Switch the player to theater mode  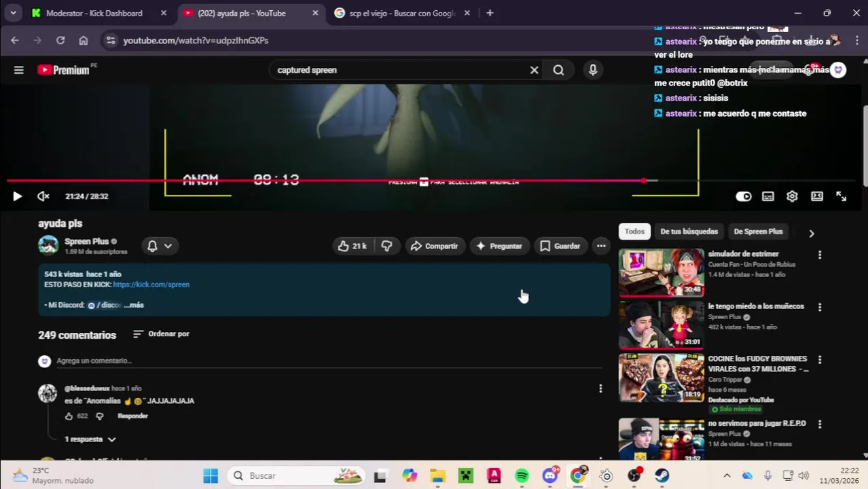click(x=817, y=196)
